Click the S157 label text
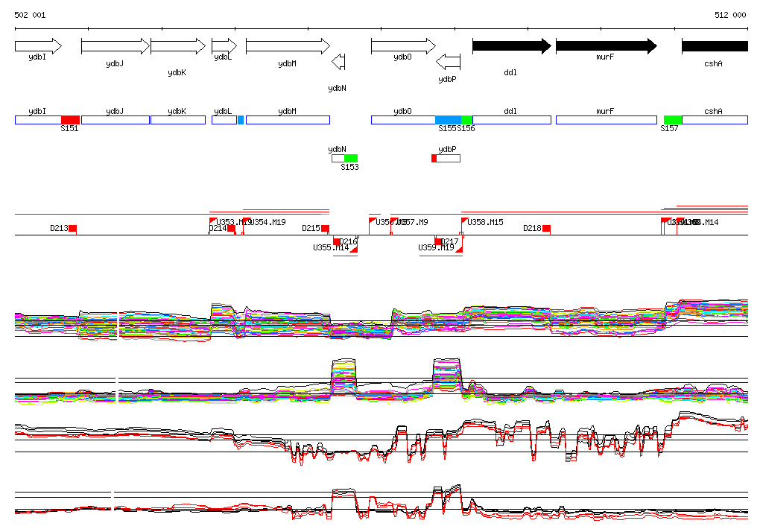The image size is (763, 532). coord(669,128)
